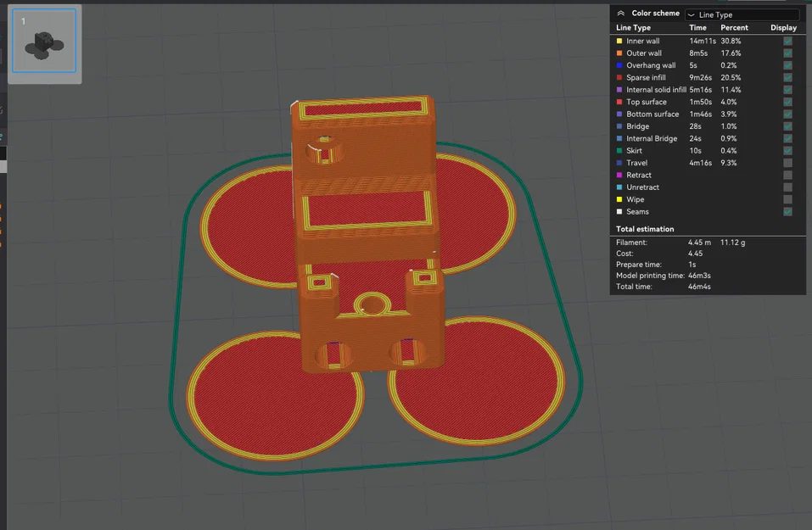Click the yellow Wipe color swatch

click(619, 199)
